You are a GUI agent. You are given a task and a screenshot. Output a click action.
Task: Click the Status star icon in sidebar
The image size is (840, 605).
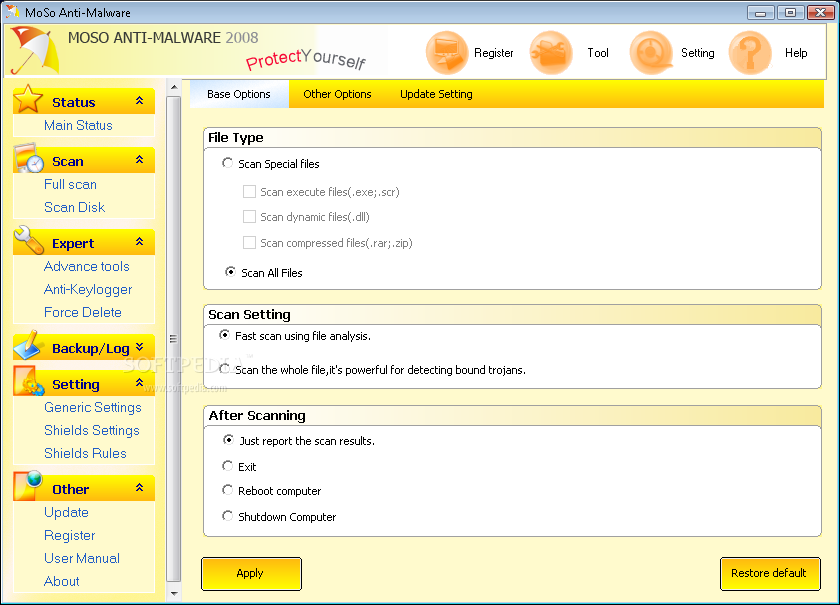pos(28,99)
